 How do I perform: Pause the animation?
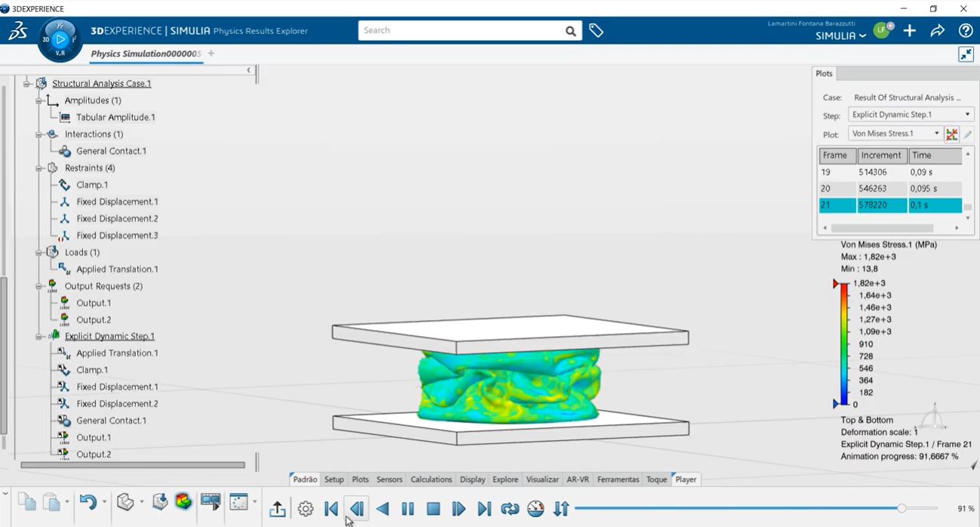pyautogui.click(x=408, y=509)
